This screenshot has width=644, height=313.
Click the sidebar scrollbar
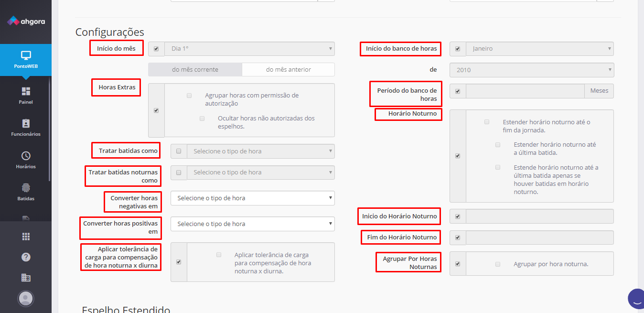[x=50, y=129]
